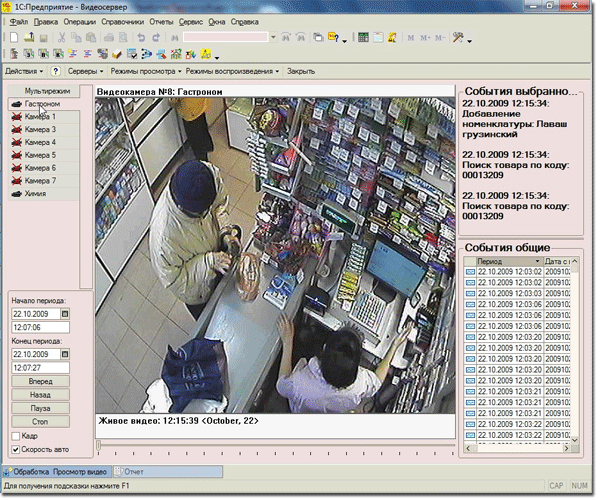Viewport: 600px width, 500px height.
Task: Expand the Действия dropdown
Action: point(23,72)
